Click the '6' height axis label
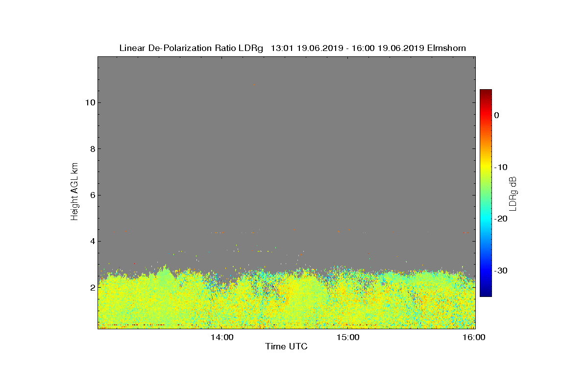The image size is (588, 392). (x=92, y=195)
